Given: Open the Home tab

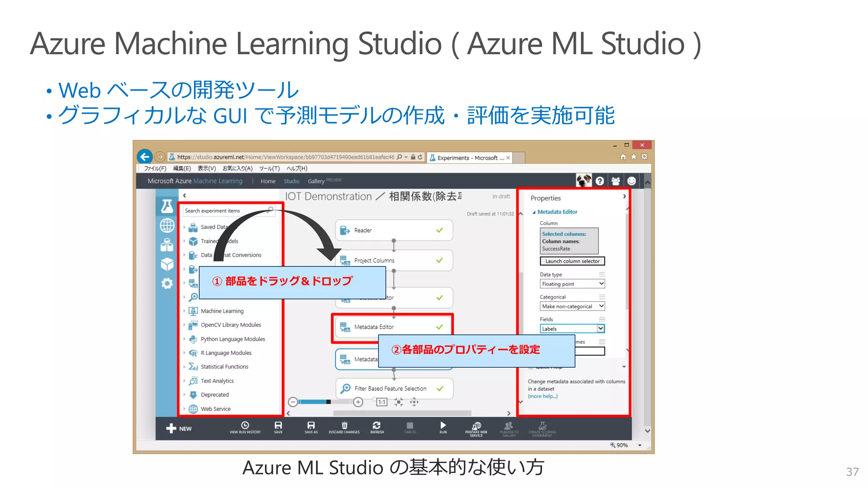Looking at the screenshot, I should tap(268, 181).
